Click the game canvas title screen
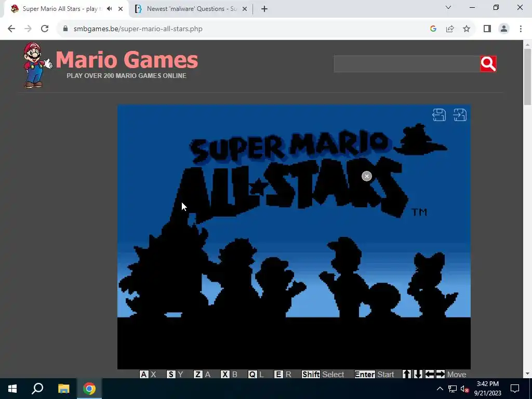 coord(294,237)
